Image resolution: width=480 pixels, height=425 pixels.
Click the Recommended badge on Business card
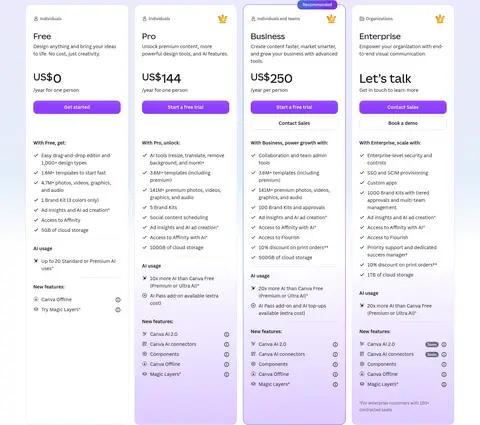317,5
